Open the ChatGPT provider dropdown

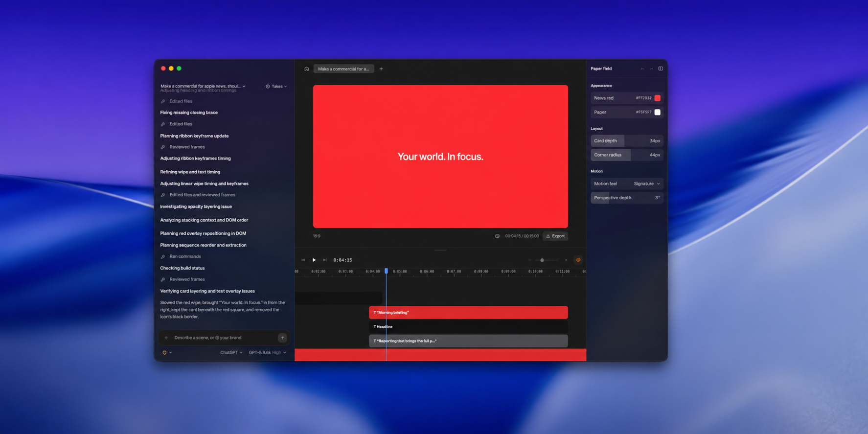pos(231,353)
